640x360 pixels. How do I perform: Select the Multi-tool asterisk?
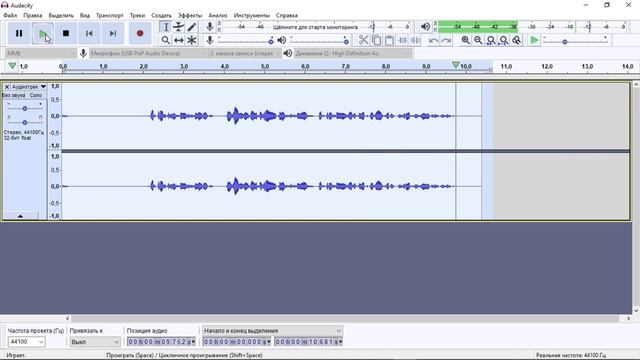click(191, 40)
